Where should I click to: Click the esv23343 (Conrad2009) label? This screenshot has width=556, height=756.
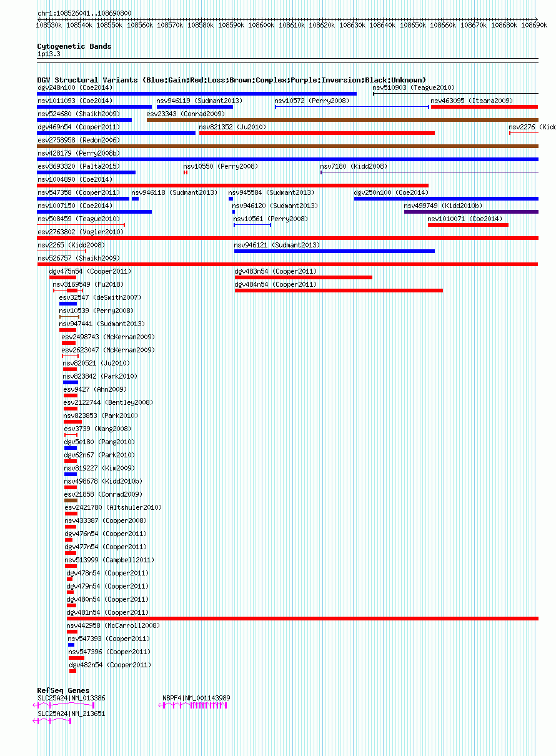186,114
